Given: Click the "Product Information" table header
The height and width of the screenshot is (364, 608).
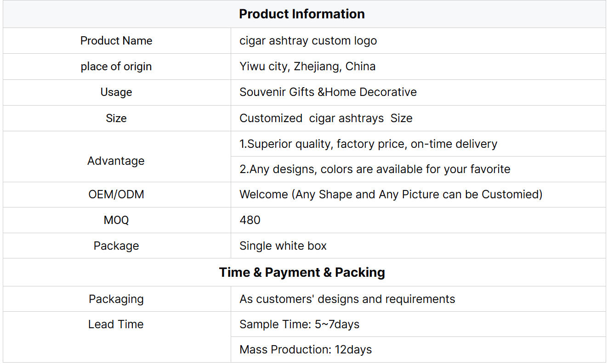Looking at the screenshot, I should click(301, 14).
